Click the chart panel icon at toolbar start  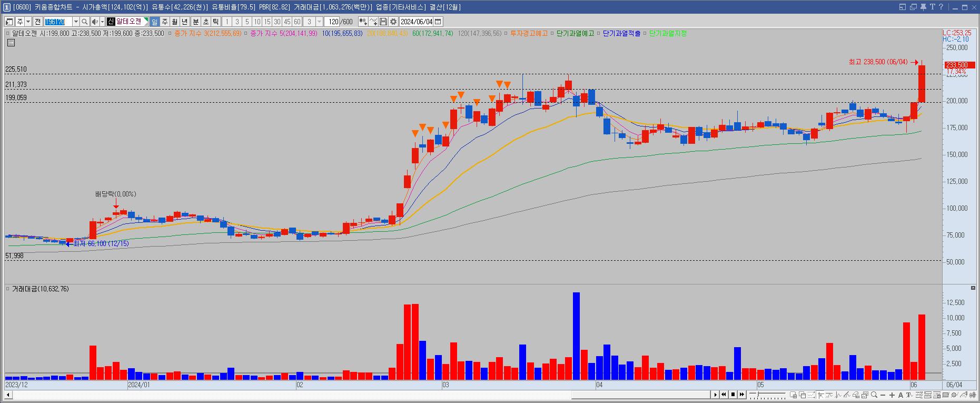tap(9, 22)
